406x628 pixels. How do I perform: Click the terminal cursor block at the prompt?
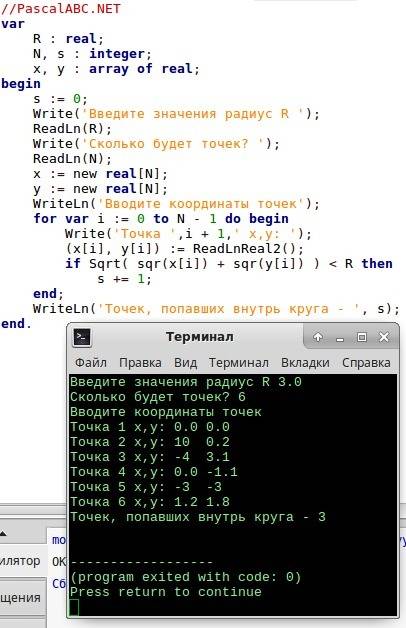point(74,607)
